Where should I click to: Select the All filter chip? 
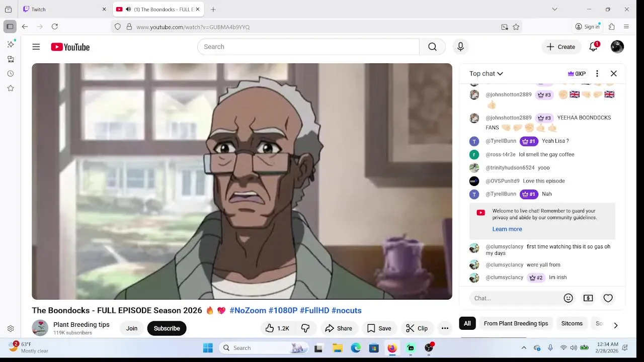pyautogui.click(x=467, y=323)
